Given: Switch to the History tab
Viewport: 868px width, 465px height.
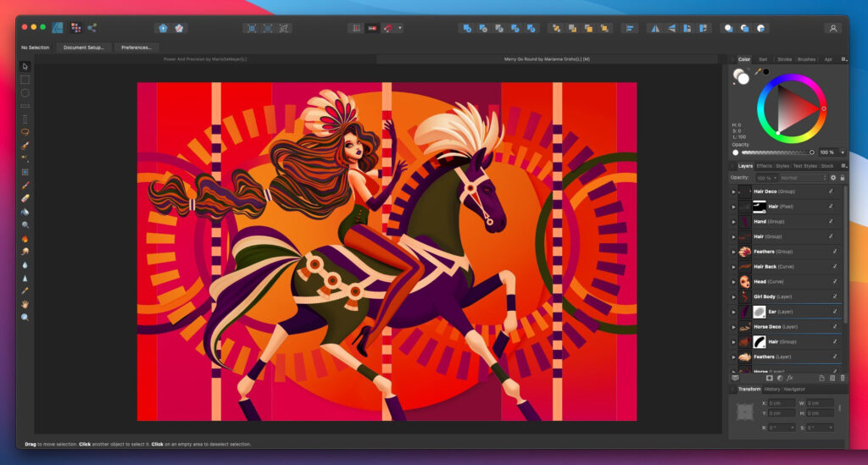Looking at the screenshot, I should tap(771, 390).
